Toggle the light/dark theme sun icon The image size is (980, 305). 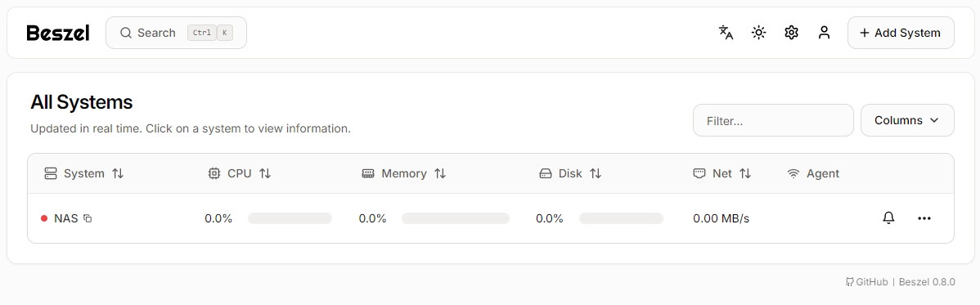[x=759, y=33]
